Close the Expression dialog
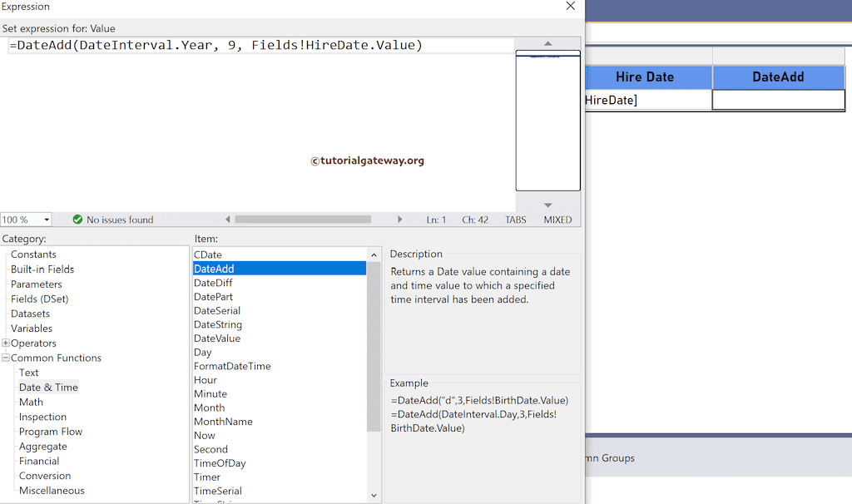The image size is (852, 504). point(570,6)
